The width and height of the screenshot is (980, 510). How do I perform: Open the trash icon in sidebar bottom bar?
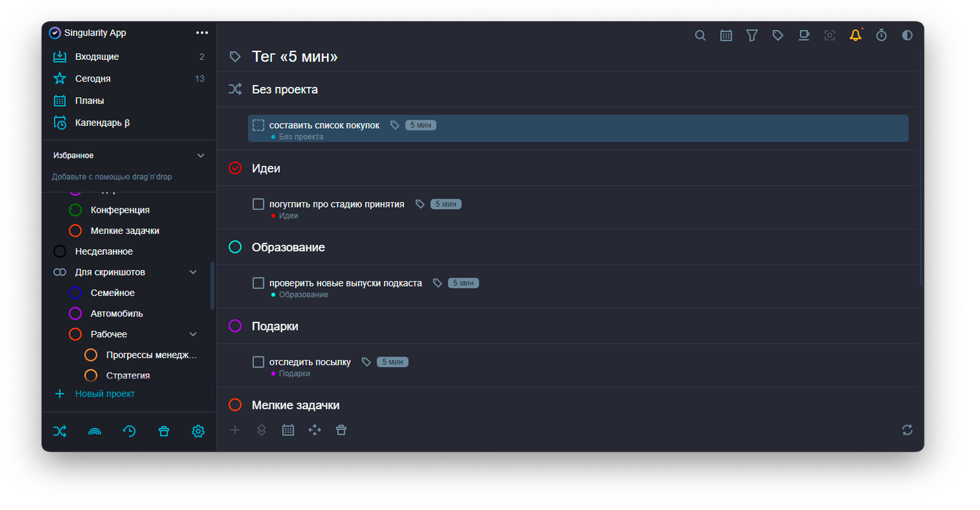pos(164,431)
